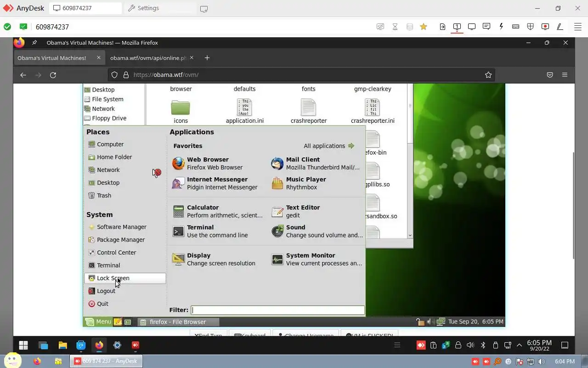The width and height of the screenshot is (588, 368).
Task: Select Lock Screen
Action: pyautogui.click(x=125, y=278)
